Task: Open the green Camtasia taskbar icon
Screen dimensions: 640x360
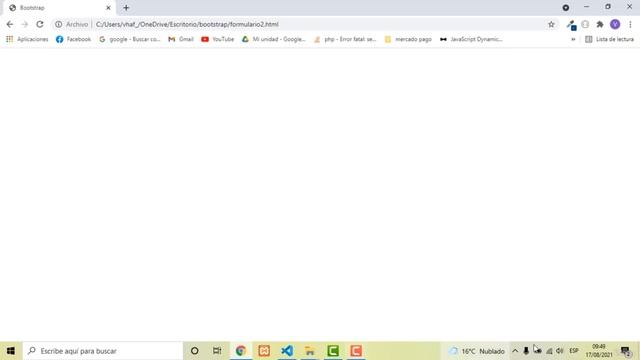Action: point(333,351)
